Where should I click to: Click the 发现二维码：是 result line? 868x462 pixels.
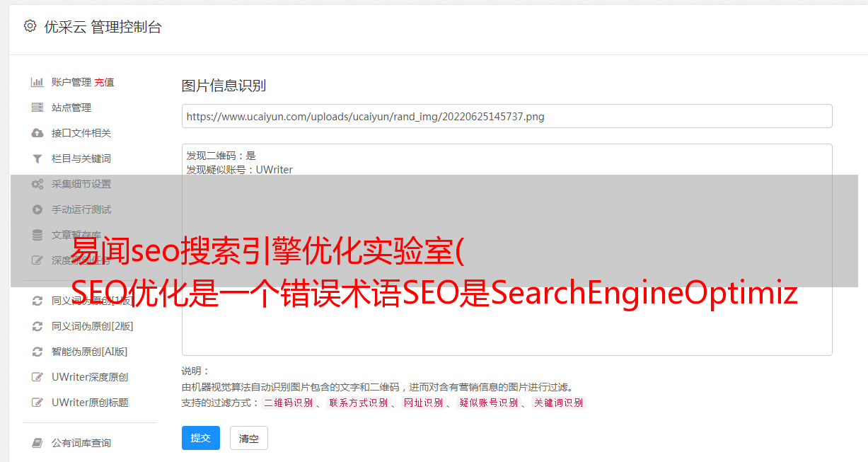tap(221, 156)
